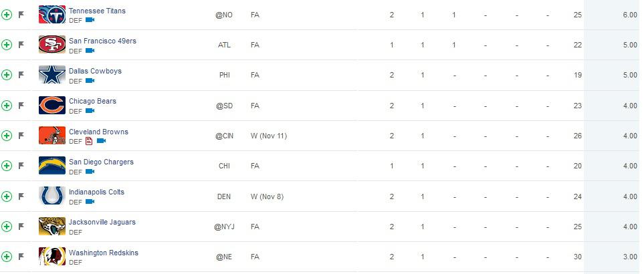
Task: Flag the Jacksonville Jaguars defense
Action: [21, 226]
